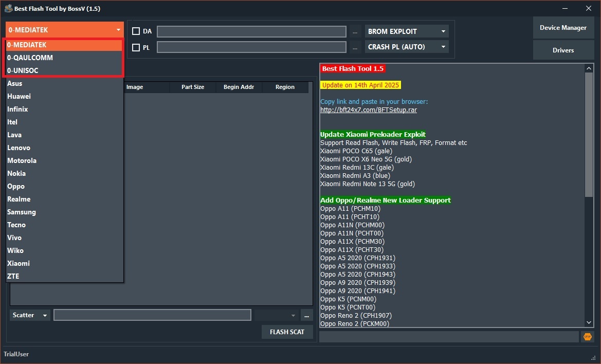Browse for PL file with ellipsis button
This screenshot has width=601, height=364.
click(355, 47)
